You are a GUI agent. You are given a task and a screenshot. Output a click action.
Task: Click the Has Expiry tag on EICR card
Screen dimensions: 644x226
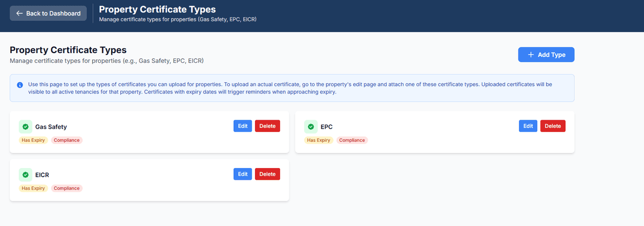tap(33, 188)
